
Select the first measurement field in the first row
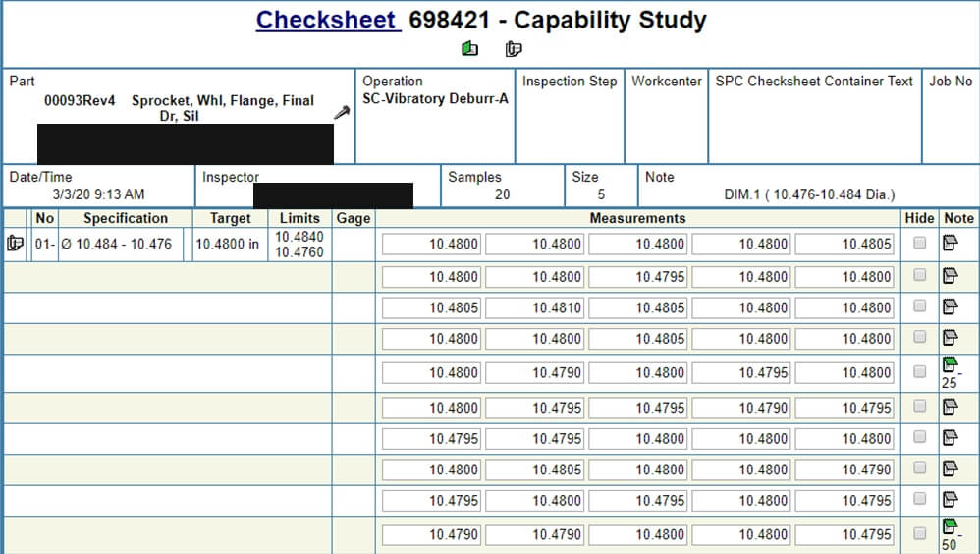coord(431,245)
